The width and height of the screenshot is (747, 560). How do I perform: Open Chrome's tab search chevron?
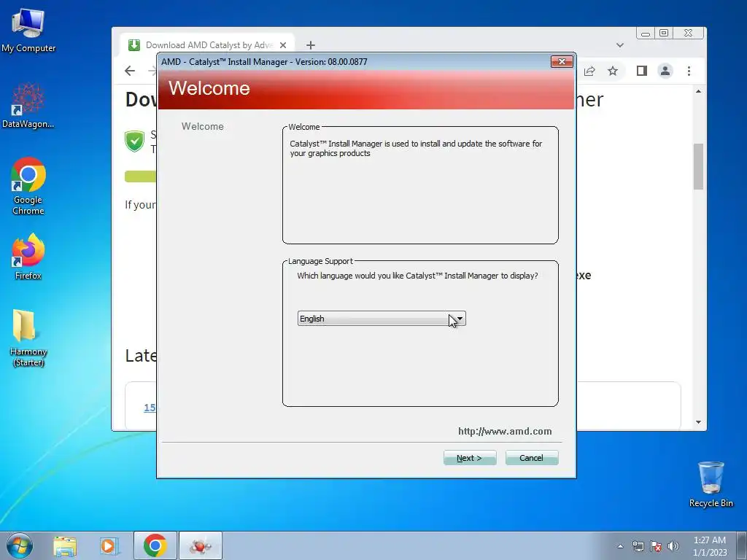pos(620,45)
